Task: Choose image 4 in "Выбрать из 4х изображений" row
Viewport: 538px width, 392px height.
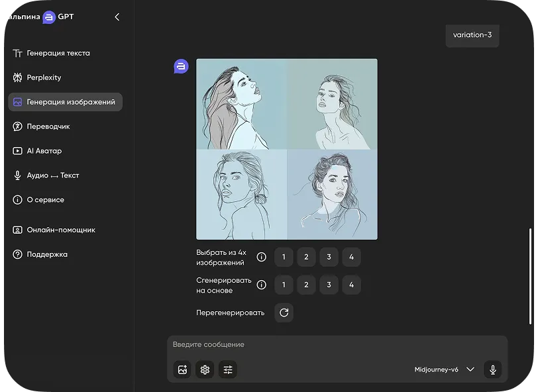Action: pos(351,258)
